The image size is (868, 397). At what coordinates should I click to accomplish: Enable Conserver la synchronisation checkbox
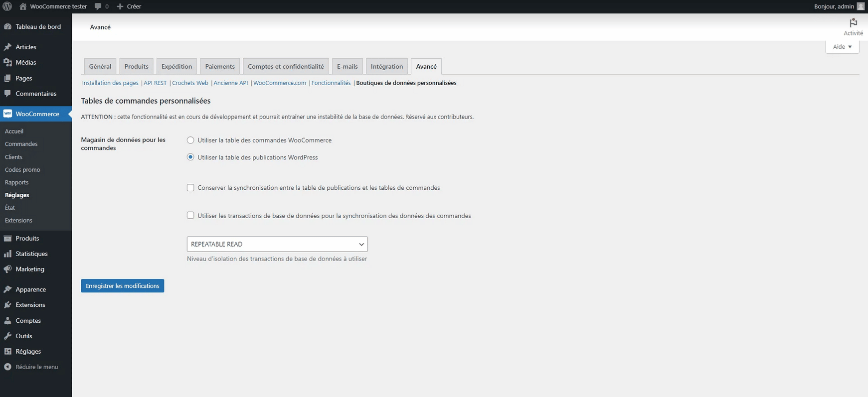(190, 188)
